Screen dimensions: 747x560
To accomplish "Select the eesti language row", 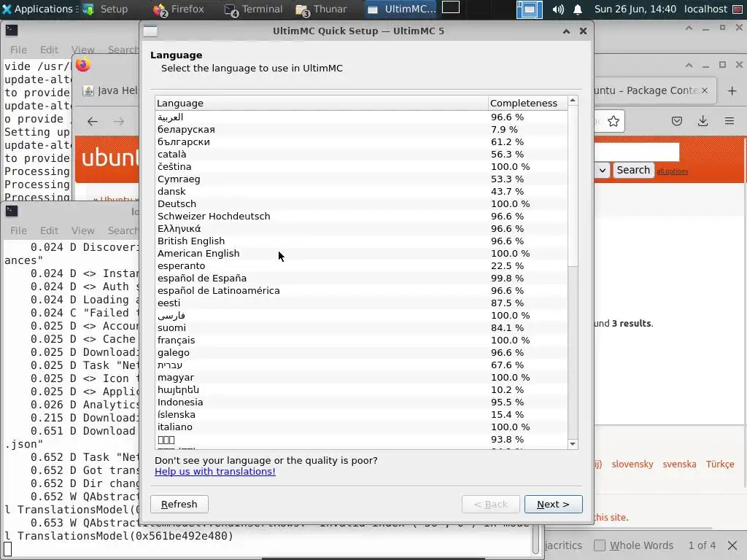I will coord(361,303).
